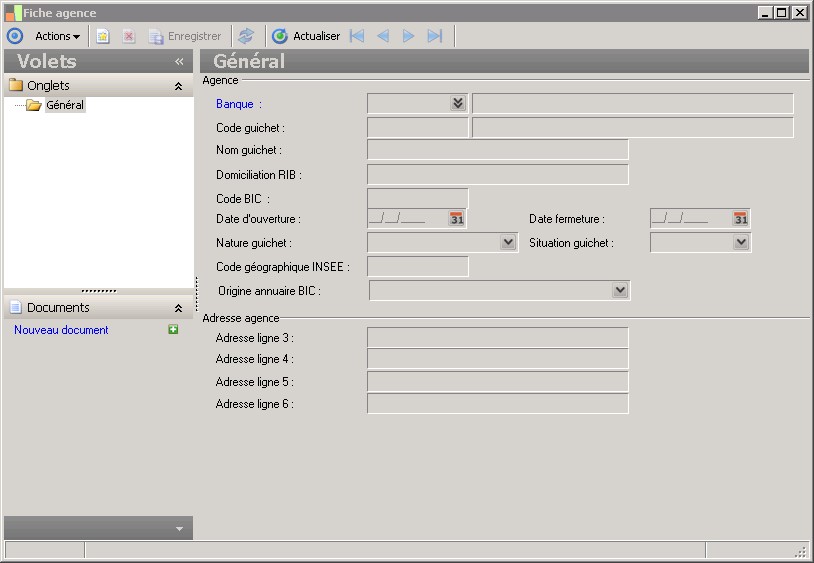This screenshot has width=814, height=563.
Task: Expand the Banque dropdown
Action: [x=458, y=103]
